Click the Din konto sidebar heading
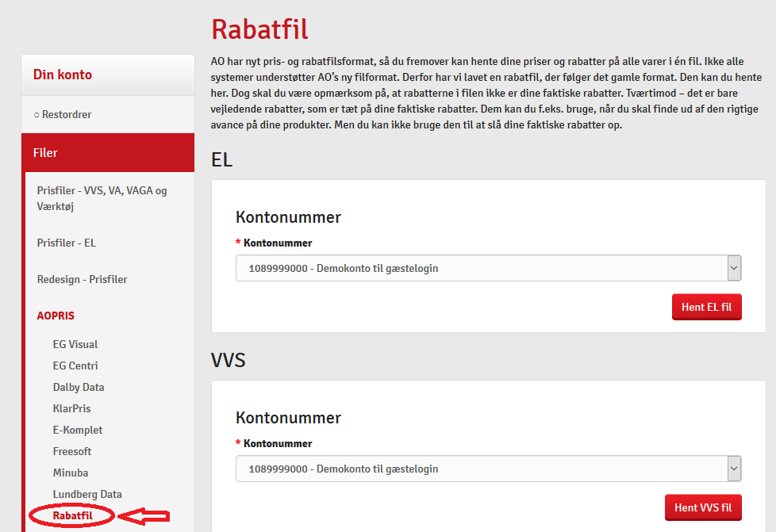This screenshot has height=532, width=776. click(x=63, y=75)
